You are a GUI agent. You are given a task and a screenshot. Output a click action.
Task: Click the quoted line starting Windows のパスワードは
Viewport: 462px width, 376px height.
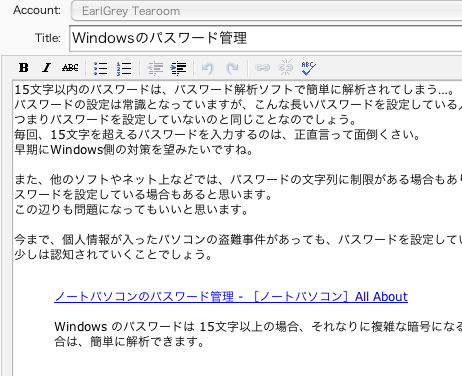258,326
